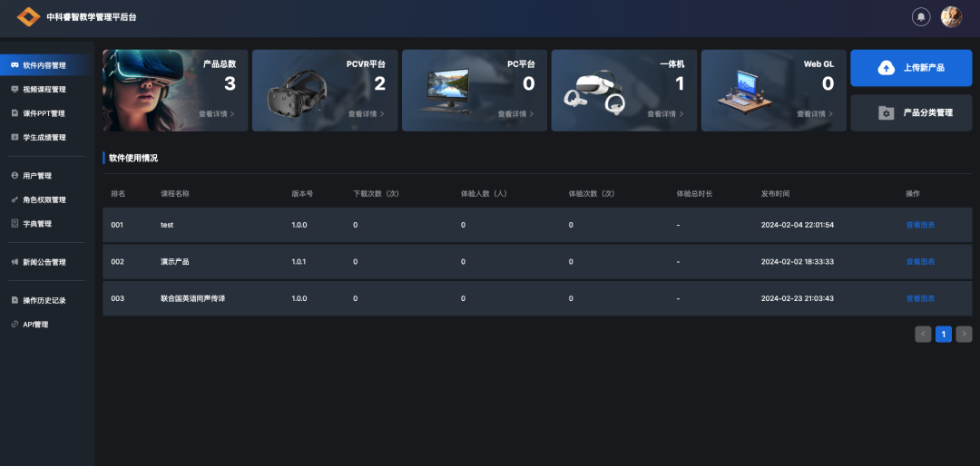Go to next page arrow
Image resolution: width=980 pixels, height=466 pixels.
coord(964,335)
